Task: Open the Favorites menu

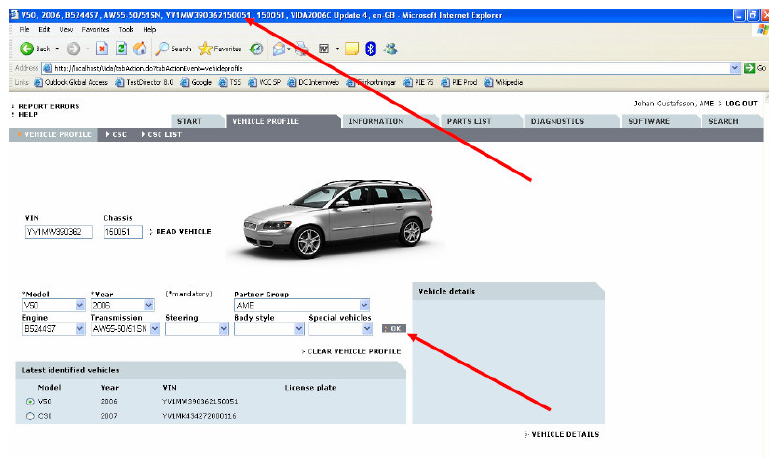Action: [x=95, y=29]
